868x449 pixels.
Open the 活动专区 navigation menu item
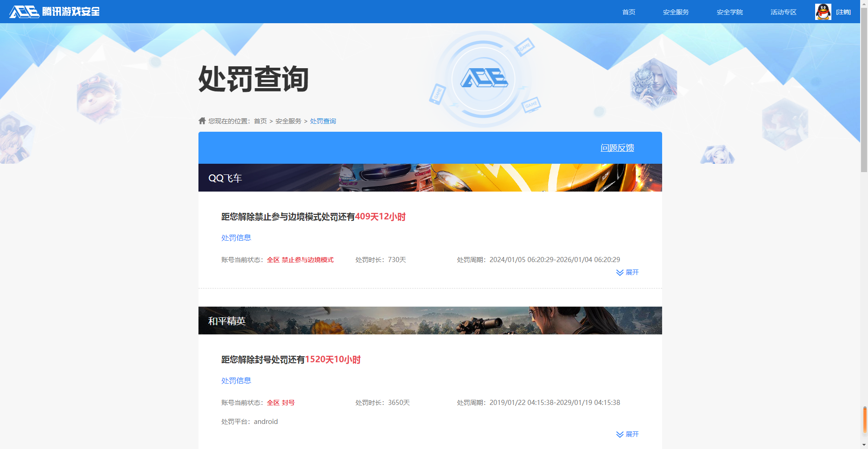point(784,12)
